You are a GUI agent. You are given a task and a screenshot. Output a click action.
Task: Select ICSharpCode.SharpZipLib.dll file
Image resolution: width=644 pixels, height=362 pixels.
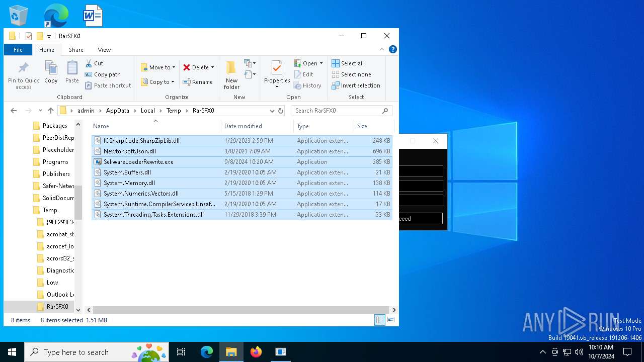(242, 141)
